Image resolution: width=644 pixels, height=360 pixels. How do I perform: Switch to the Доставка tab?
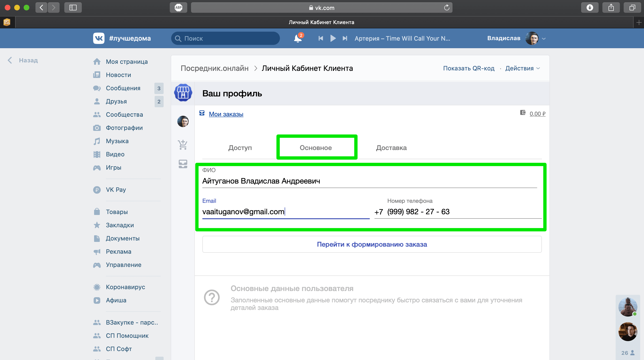pyautogui.click(x=391, y=148)
